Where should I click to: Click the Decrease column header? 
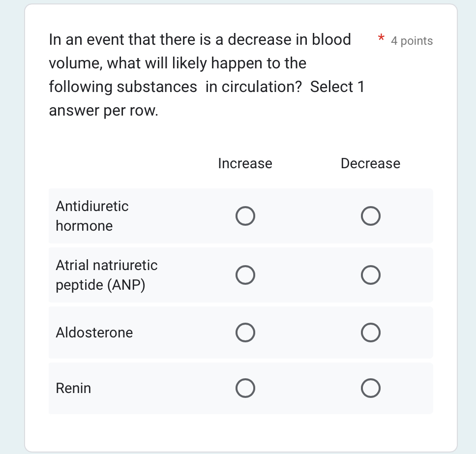click(370, 163)
